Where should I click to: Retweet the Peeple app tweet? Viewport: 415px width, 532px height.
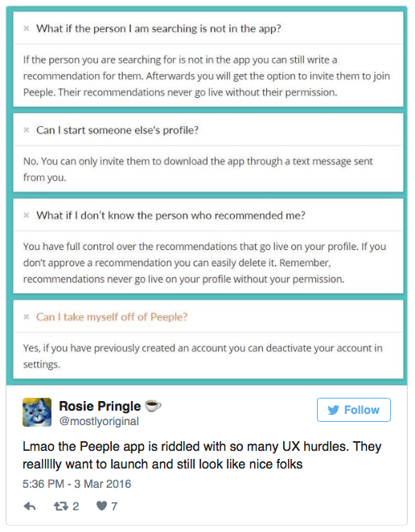click(x=61, y=506)
